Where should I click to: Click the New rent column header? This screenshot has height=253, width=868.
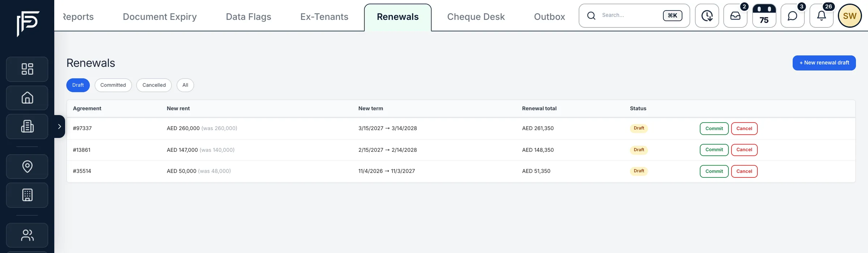(178, 108)
